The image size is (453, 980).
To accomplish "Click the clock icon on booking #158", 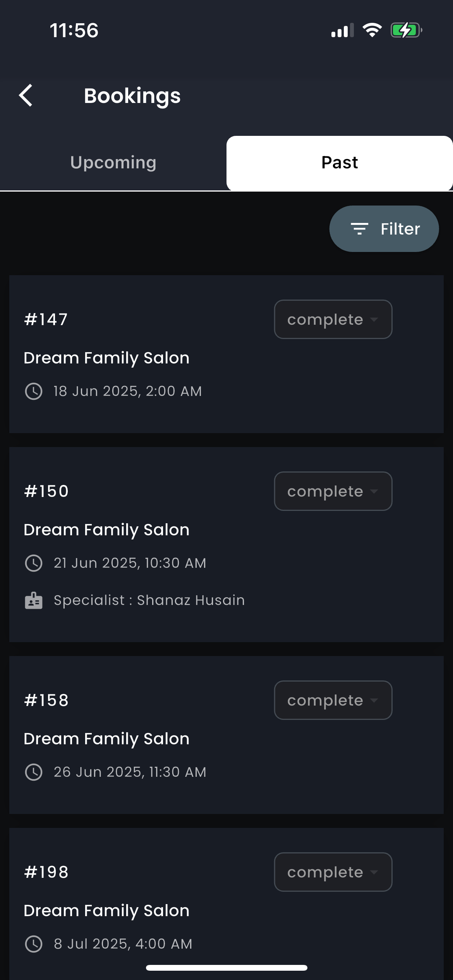I will 34,772.
